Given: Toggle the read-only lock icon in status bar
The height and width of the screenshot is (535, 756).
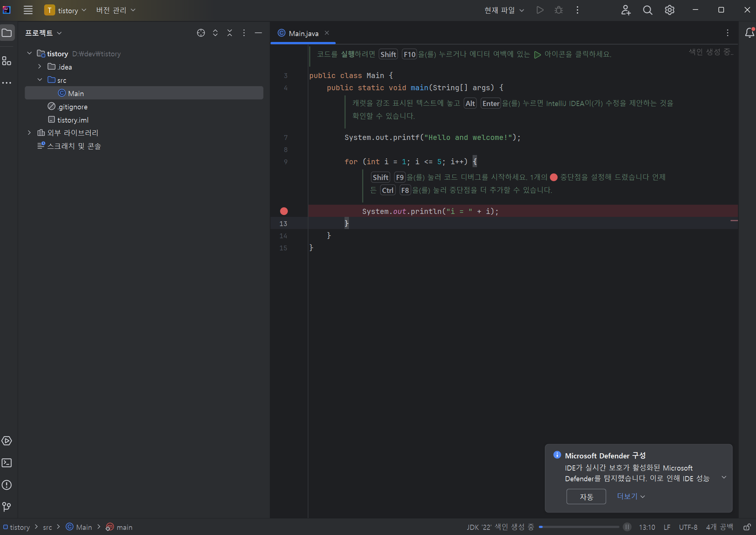Looking at the screenshot, I should 747,527.
